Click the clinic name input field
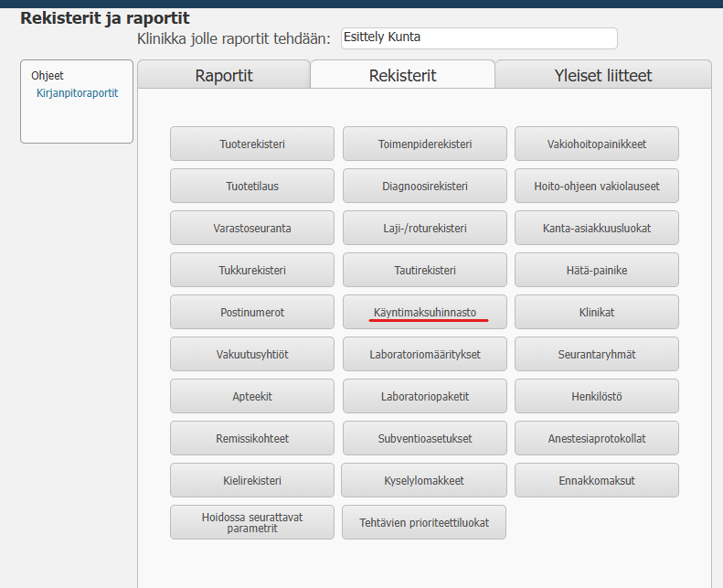The image size is (723, 588). [x=478, y=38]
